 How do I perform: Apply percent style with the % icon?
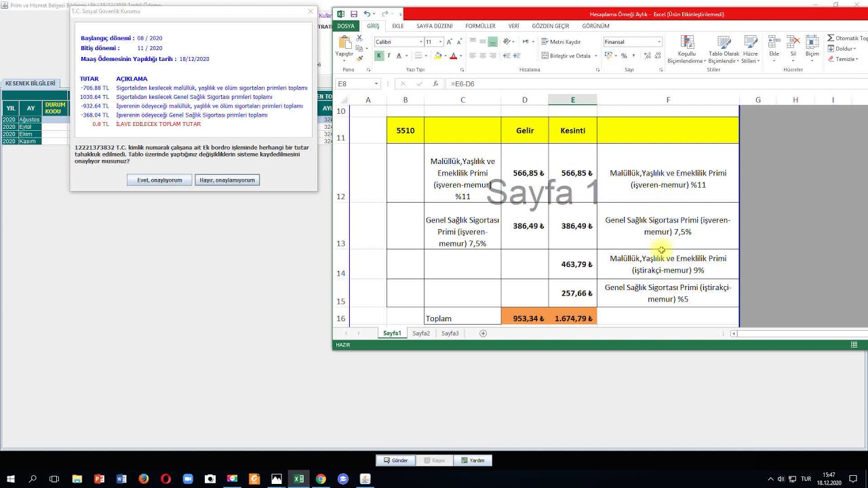(x=624, y=56)
